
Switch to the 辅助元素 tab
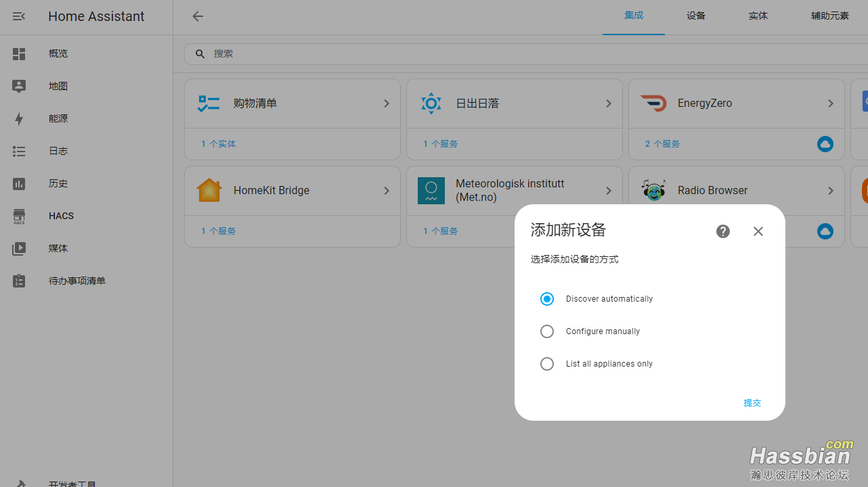click(x=830, y=16)
